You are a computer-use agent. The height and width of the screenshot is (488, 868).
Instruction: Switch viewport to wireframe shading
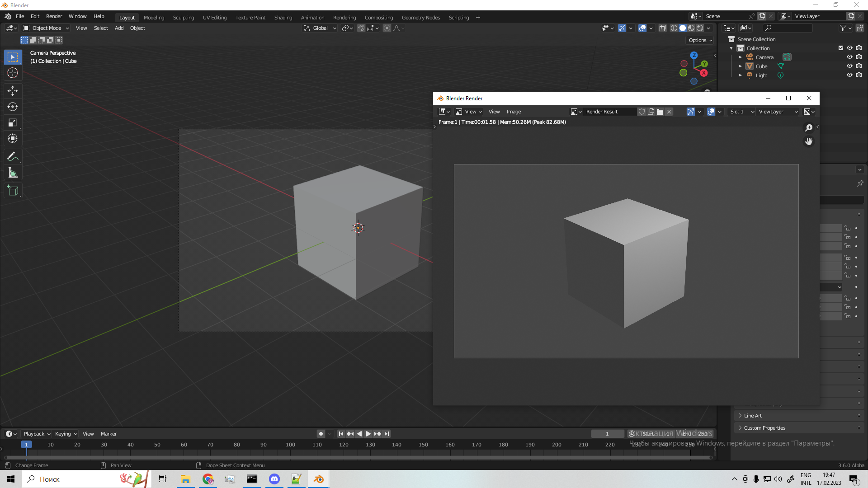pyautogui.click(x=674, y=28)
